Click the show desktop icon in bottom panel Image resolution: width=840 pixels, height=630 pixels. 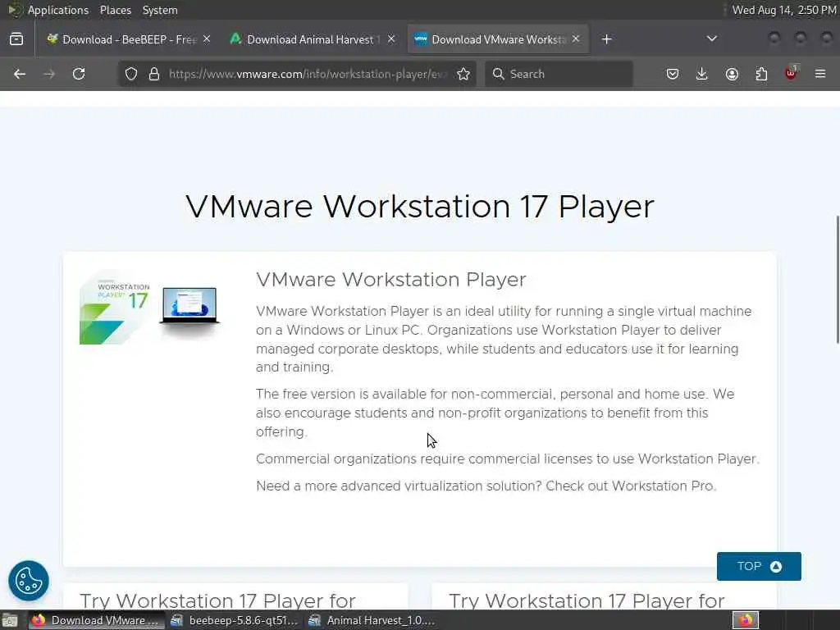(x=10, y=621)
